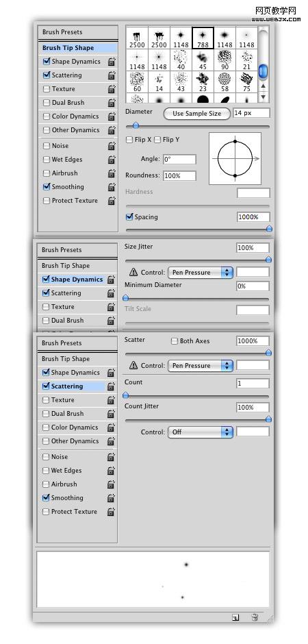
Task: Enable the Flip Y checkbox
Action: point(157,140)
